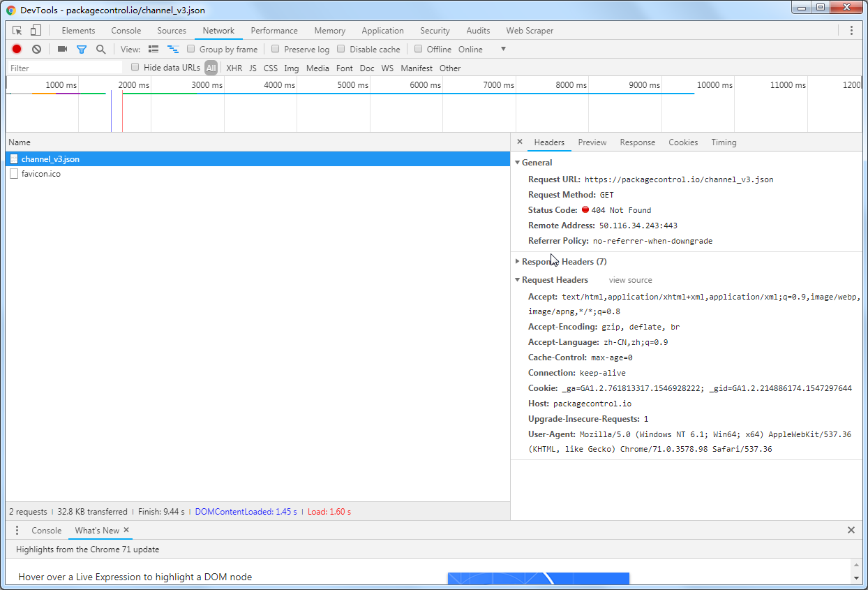This screenshot has width=868, height=590.
Task: Switch drawer to Console tab
Action: 47,531
